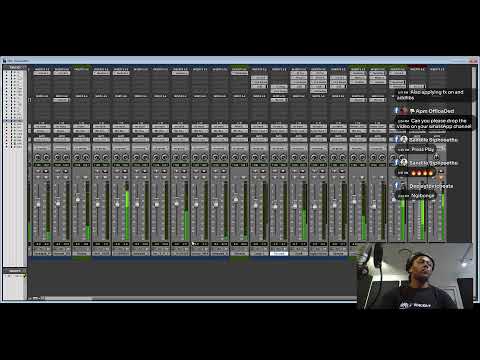
Task: Mute the first channel strip
Action: tap(46, 177)
